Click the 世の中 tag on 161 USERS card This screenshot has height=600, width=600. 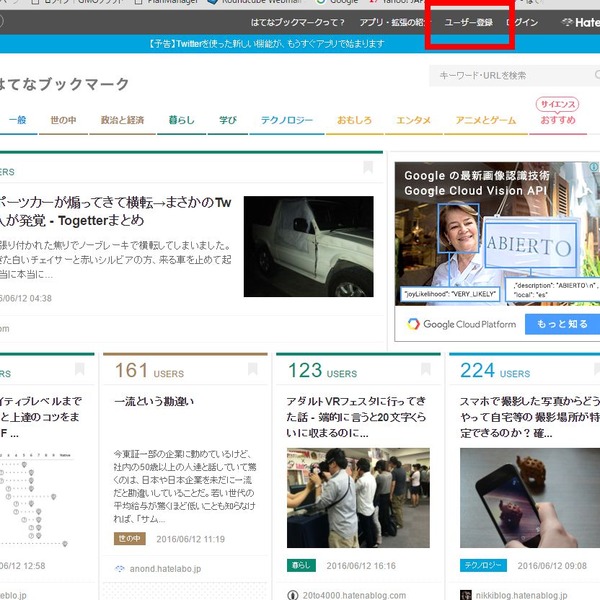pyautogui.click(x=130, y=539)
